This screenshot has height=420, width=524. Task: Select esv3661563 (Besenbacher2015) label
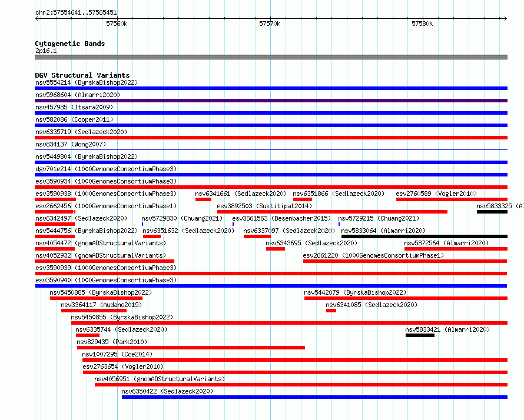tap(281, 218)
